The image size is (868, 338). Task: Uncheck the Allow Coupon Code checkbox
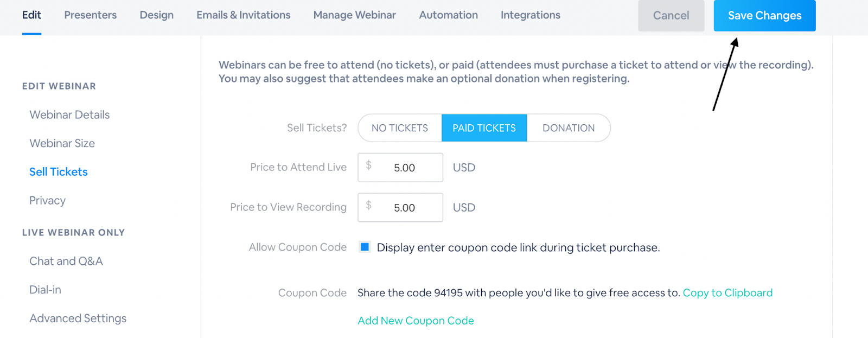[x=365, y=247]
